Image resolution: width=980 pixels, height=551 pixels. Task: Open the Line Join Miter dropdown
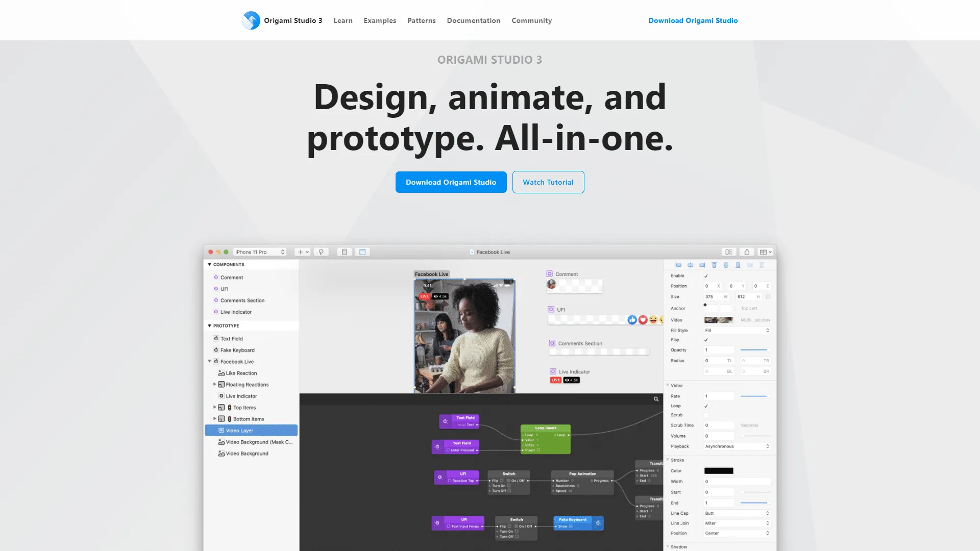tap(737, 523)
